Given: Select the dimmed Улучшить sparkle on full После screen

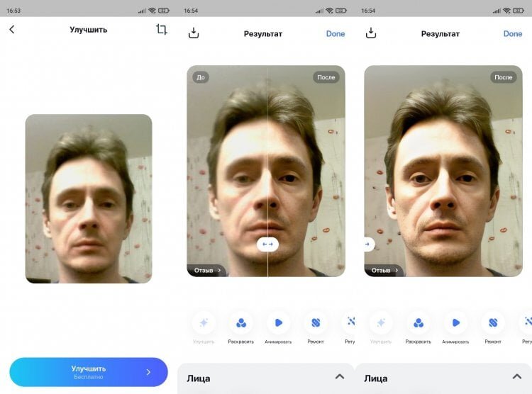Looking at the screenshot, I should coord(381,327).
